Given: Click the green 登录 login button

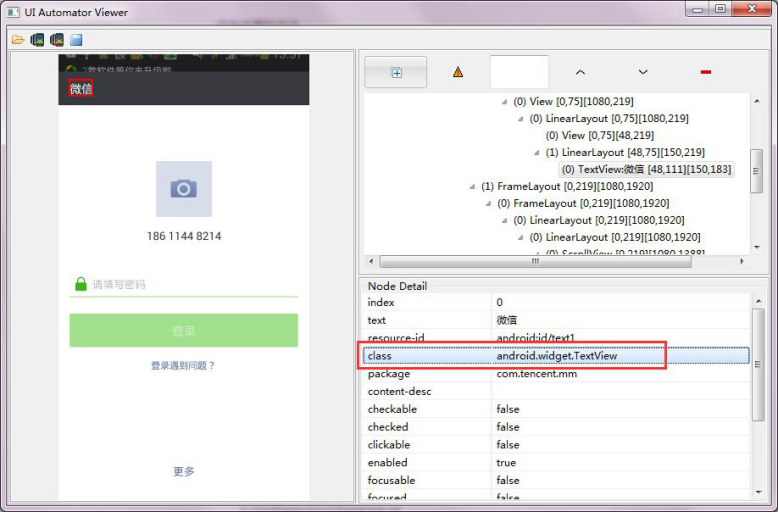Looking at the screenshot, I should coord(184,330).
